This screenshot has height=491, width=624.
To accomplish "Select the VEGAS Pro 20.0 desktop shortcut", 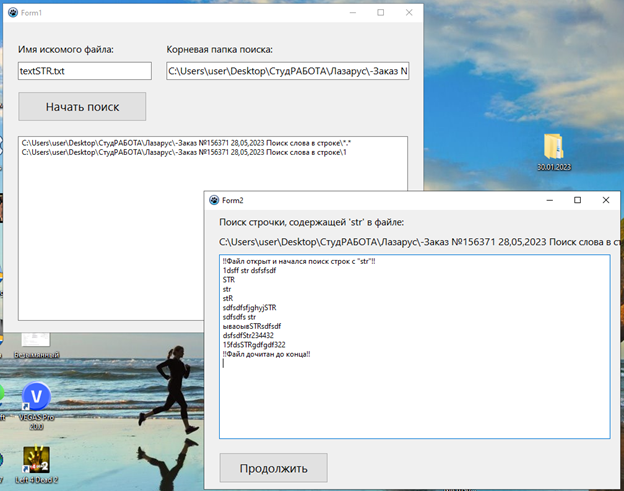I will coord(36,406).
